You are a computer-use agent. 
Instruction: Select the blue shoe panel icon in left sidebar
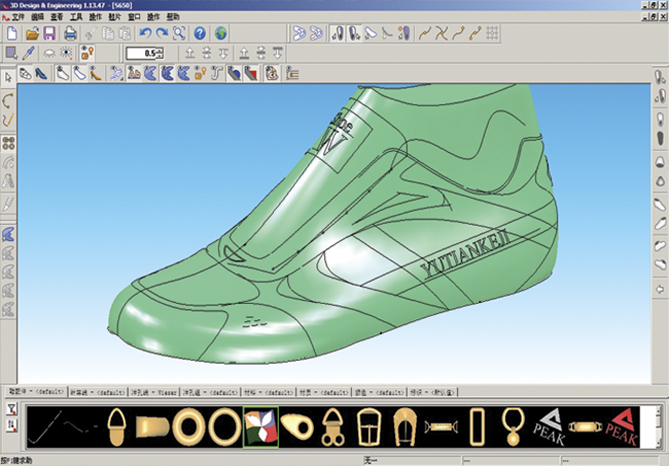click(8, 234)
